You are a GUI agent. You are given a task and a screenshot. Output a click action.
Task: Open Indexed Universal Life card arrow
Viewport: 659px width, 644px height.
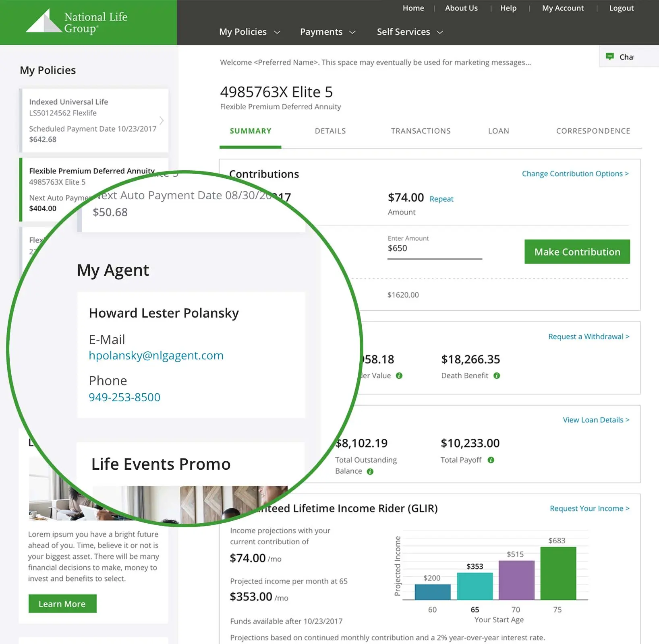coord(161,120)
